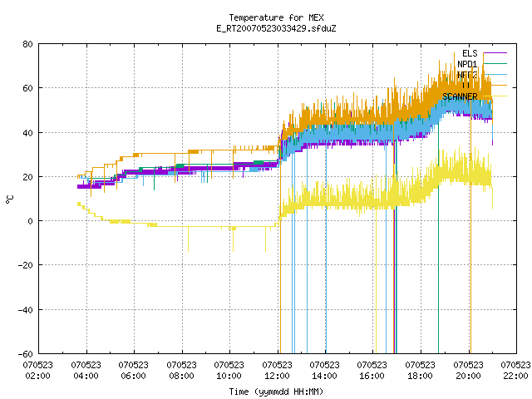
Task: Click the y-axis tick value '40'
Action: (27, 133)
